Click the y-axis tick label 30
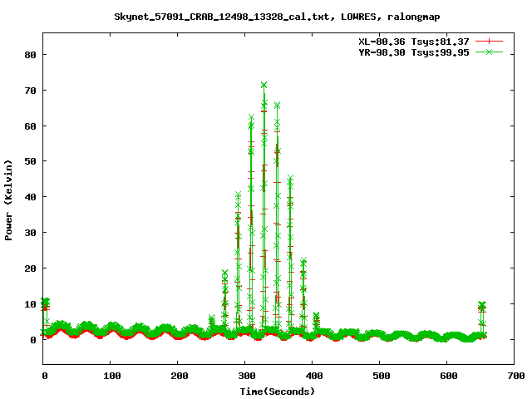532x399 pixels. (x=31, y=233)
